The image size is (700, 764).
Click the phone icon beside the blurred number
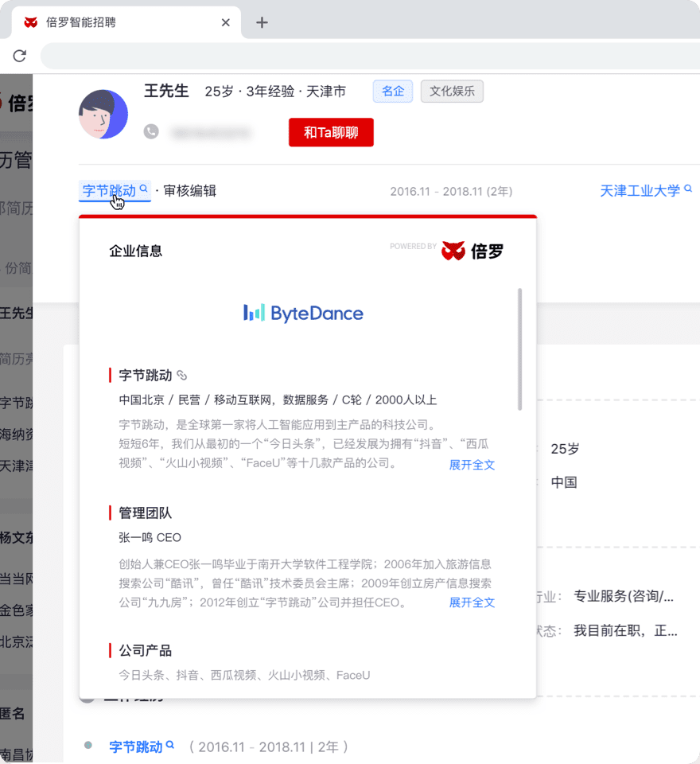(151, 131)
